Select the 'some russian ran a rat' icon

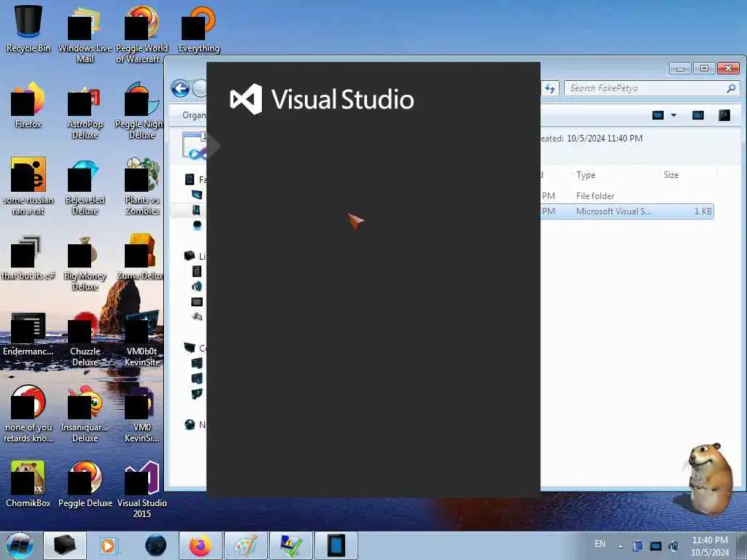[28, 186]
